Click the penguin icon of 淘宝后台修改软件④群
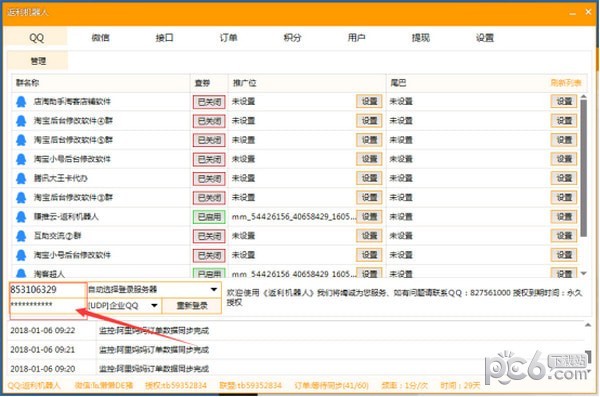The width and height of the screenshot is (600, 397). pos(21,121)
